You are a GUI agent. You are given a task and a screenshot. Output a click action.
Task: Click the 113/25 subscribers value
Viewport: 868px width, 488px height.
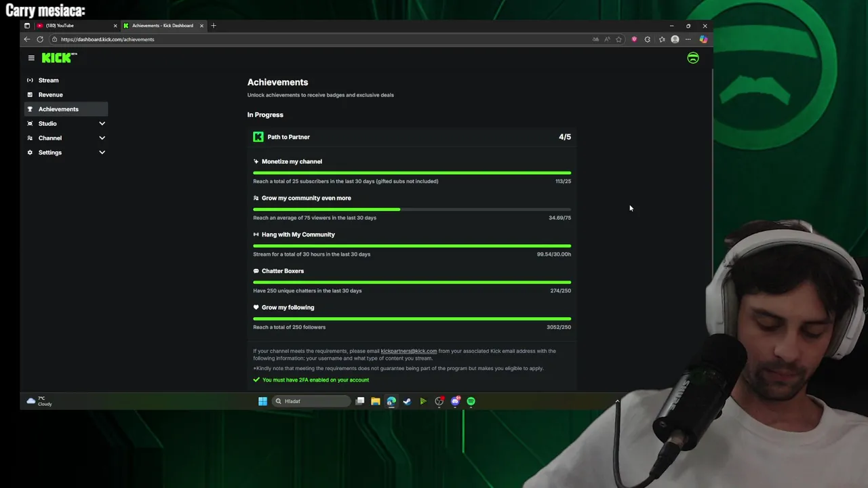(x=563, y=181)
